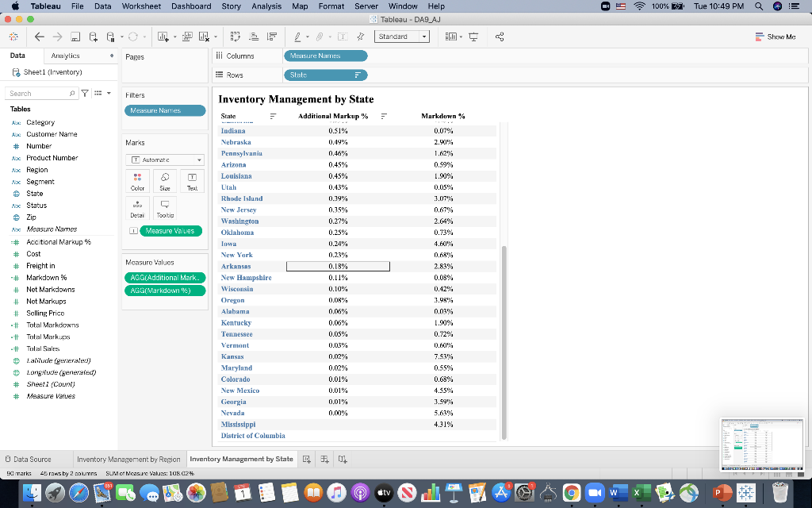Toggle mark labels in the toolbar
812x508 pixels.
point(343,37)
